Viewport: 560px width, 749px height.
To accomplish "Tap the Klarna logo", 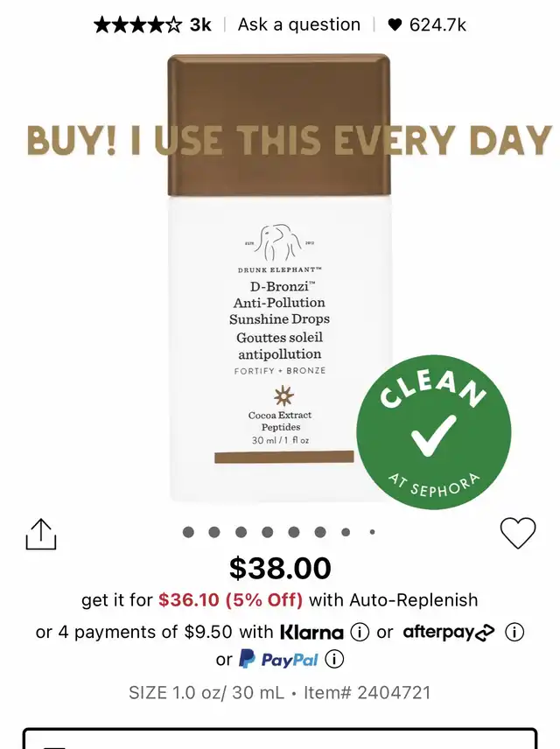I will (x=311, y=633).
